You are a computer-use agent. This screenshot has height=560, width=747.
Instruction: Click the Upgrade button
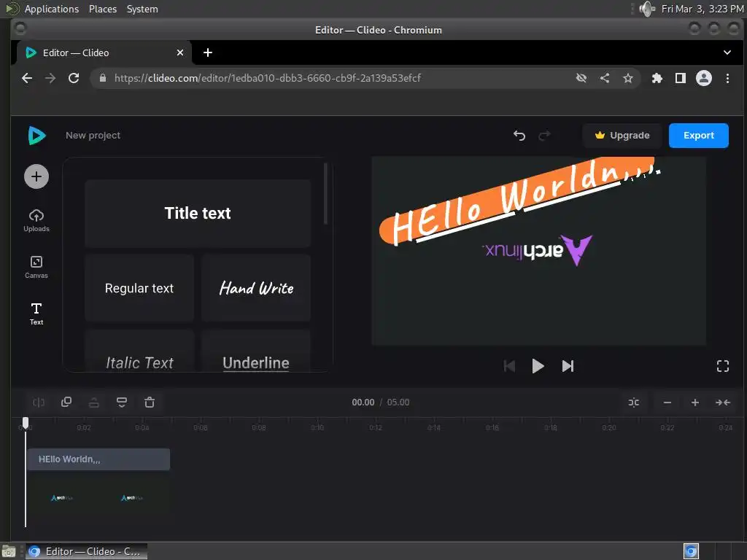(x=622, y=135)
